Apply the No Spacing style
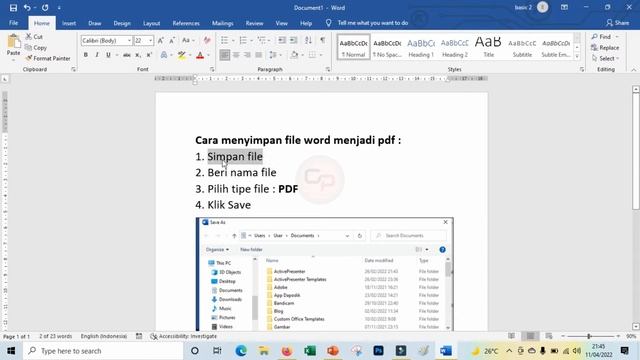640x360 pixels. pos(387,47)
